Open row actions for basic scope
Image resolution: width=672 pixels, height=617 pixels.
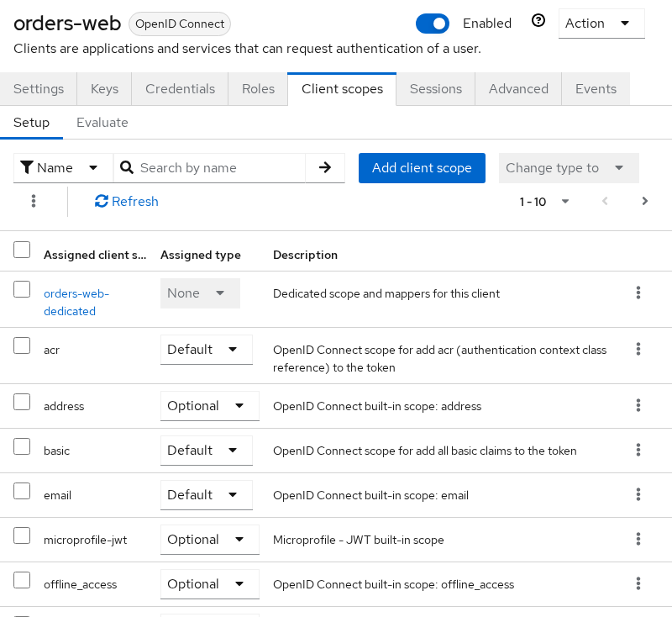638,450
